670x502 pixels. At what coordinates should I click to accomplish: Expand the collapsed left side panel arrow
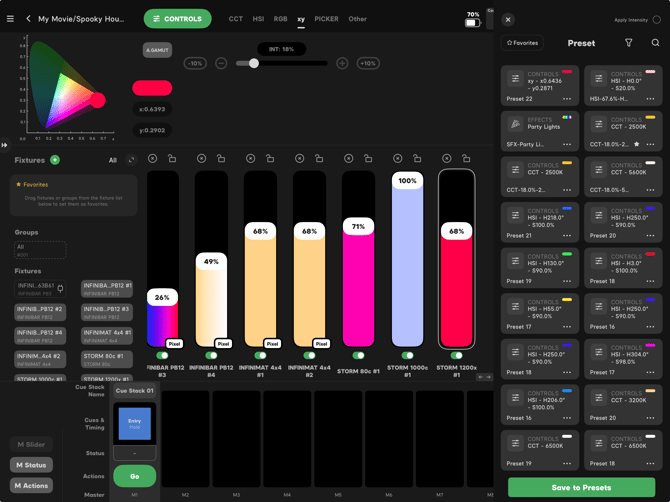click(4, 145)
